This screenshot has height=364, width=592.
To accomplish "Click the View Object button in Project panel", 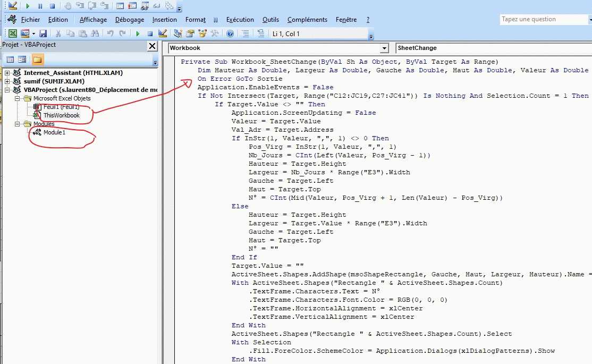I will 22,60.
